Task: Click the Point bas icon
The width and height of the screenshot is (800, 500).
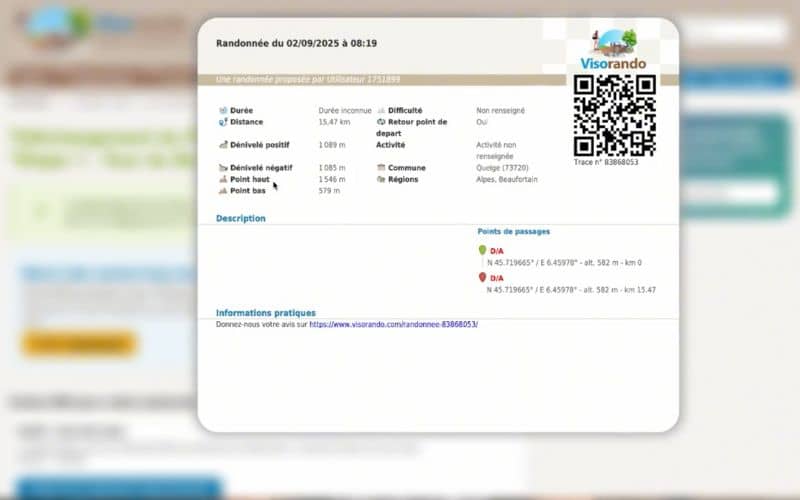Action: point(222,190)
